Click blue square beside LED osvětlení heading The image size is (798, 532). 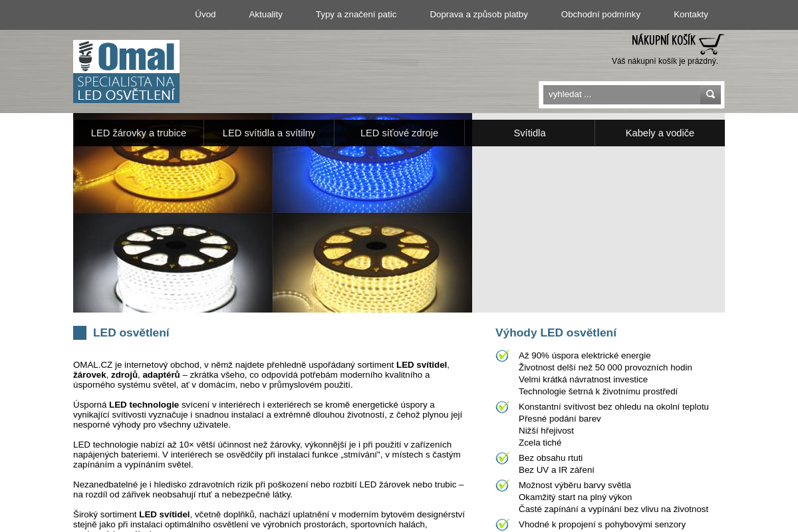[80, 333]
